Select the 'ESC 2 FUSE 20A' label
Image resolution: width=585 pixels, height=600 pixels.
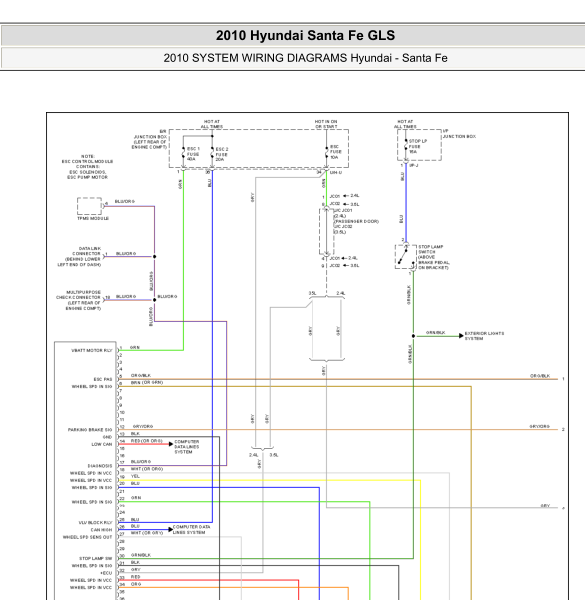pos(222,154)
